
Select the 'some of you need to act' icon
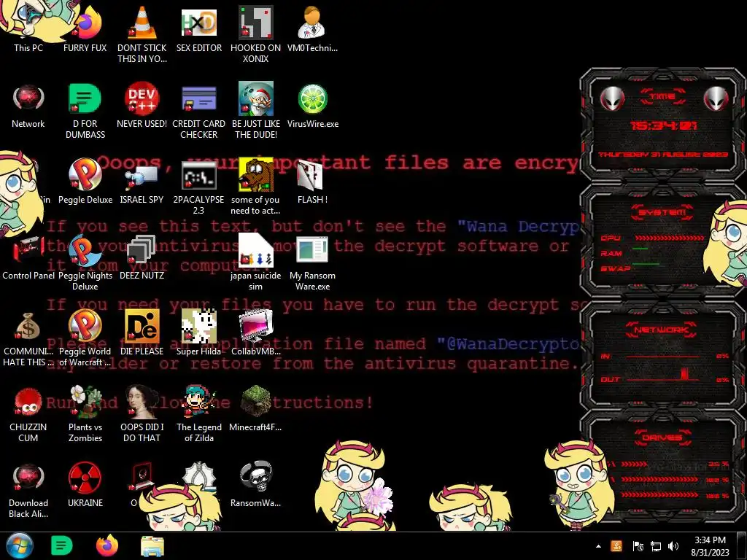pyautogui.click(x=256, y=187)
